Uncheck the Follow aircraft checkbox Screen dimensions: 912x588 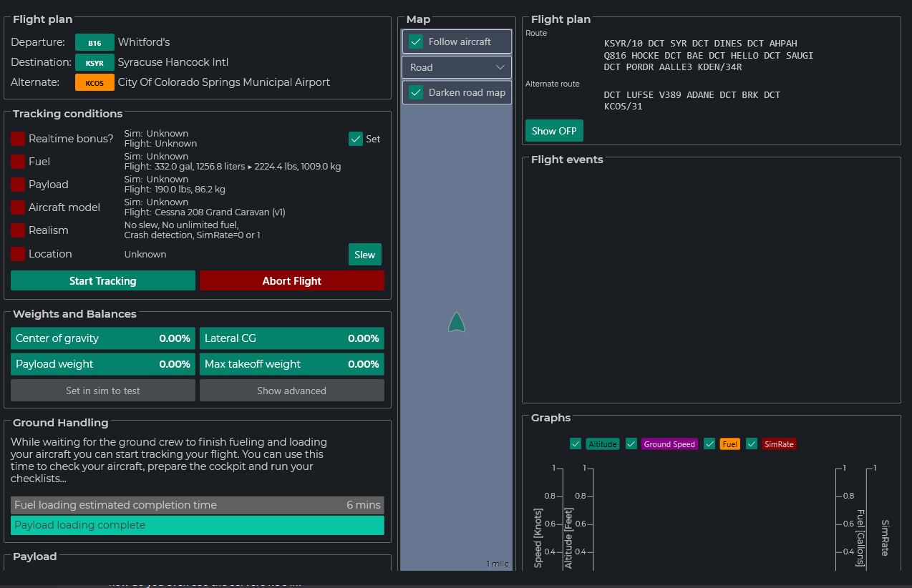(x=416, y=41)
